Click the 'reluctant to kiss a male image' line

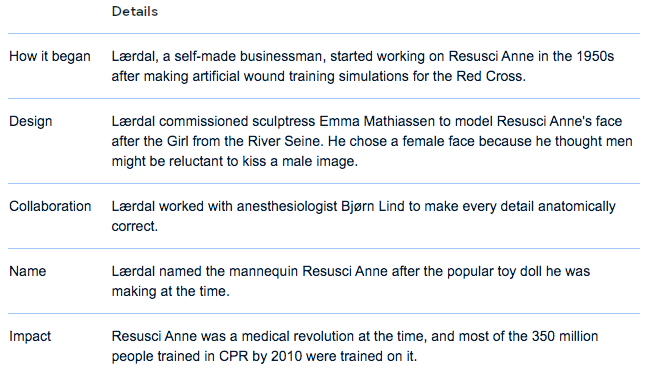(235, 161)
